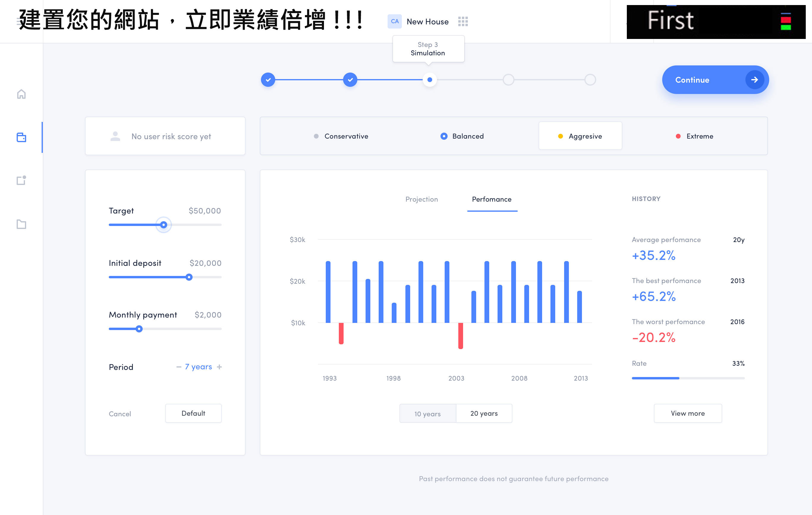Select the Extreme risk profile
The width and height of the screenshot is (812, 515).
695,136
